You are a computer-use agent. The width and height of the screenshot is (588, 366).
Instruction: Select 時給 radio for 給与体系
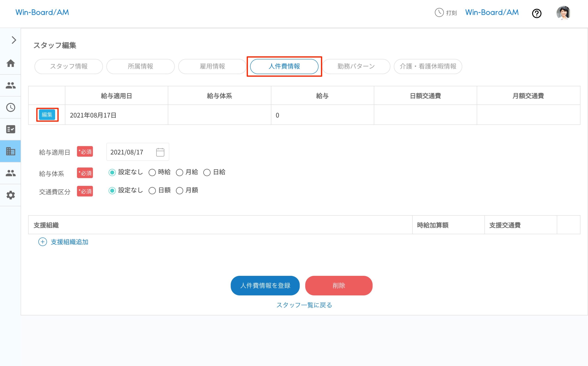(x=152, y=173)
